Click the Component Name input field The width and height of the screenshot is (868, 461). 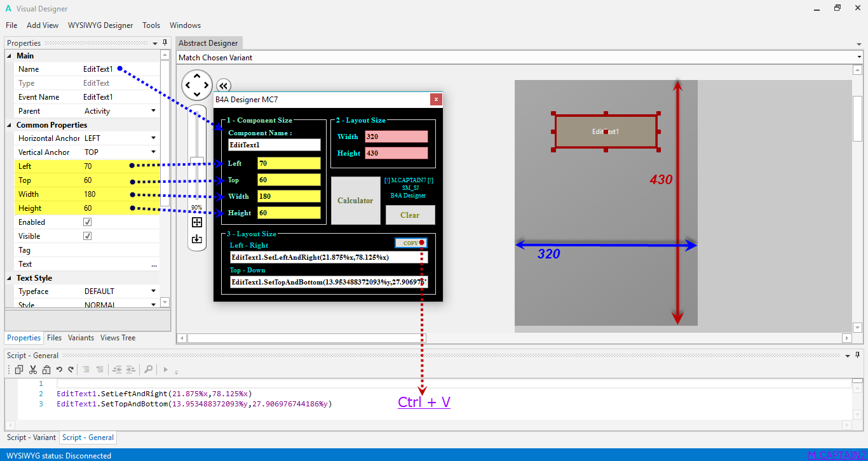[x=275, y=145]
